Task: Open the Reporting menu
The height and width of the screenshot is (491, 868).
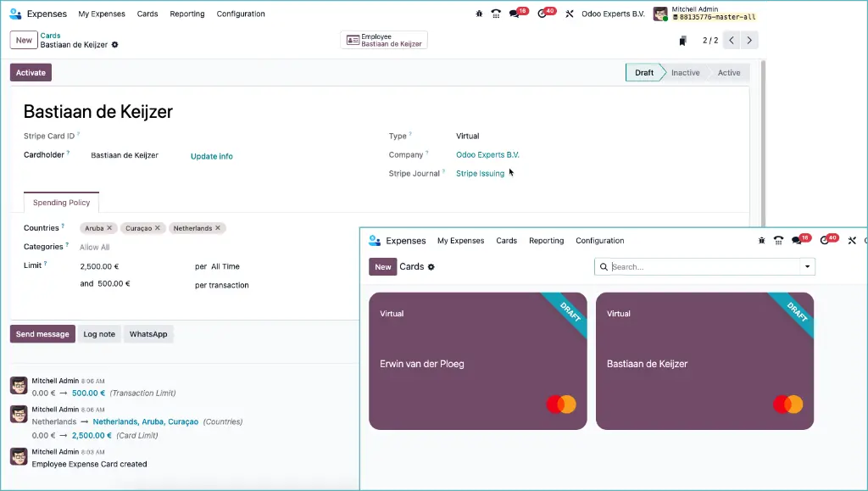Action: tap(186, 14)
